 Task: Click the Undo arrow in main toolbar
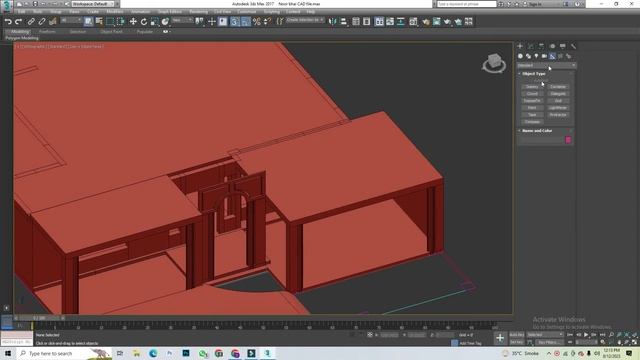pyautogui.click(x=8, y=22)
